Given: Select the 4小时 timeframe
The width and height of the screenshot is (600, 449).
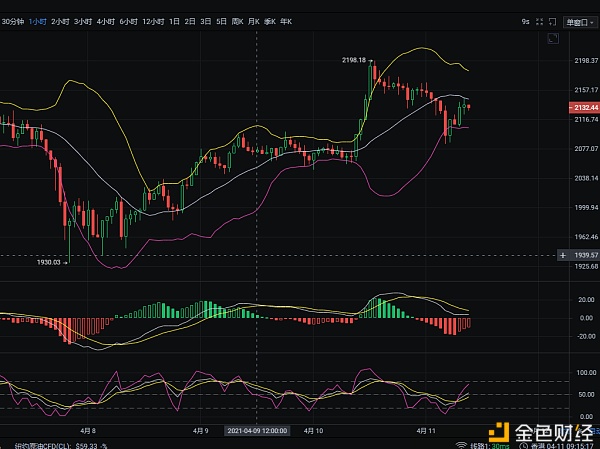Looking at the screenshot, I should pyautogui.click(x=105, y=21).
